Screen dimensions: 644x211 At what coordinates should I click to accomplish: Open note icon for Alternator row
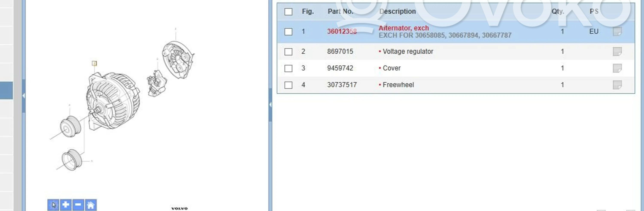click(x=617, y=32)
